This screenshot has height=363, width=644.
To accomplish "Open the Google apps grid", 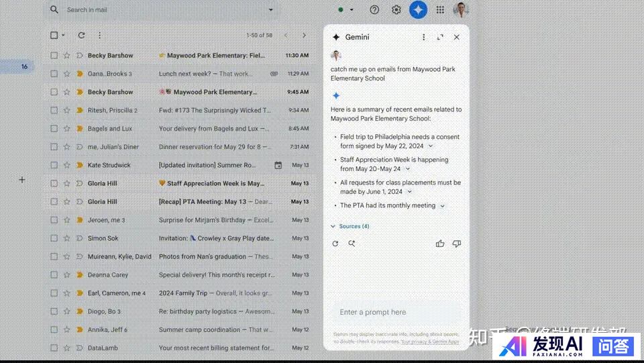I will tap(440, 9).
